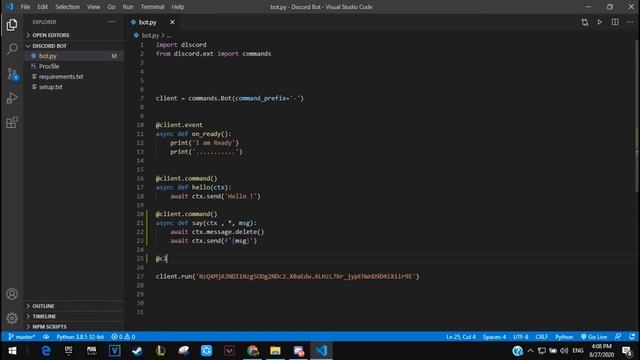640x360 pixels.
Task: Click line number 7 in the gutter
Action: pyautogui.click(x=142, y=98)
